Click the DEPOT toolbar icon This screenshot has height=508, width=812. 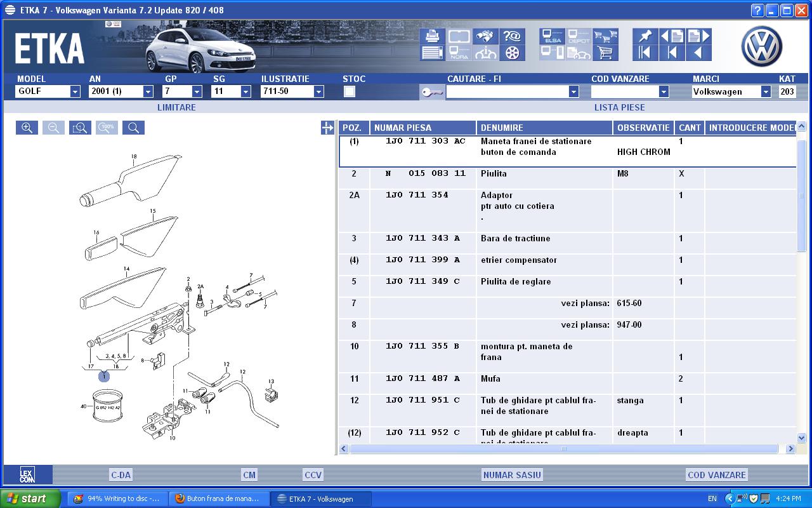coord(579,36)
